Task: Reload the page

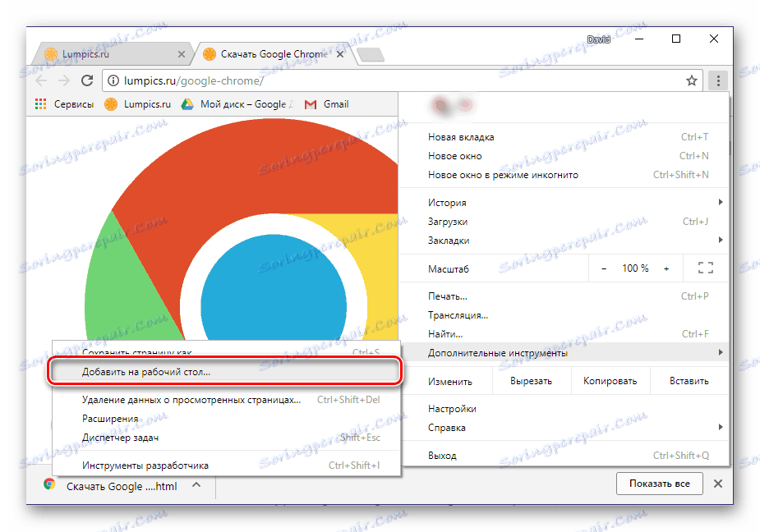Action: [87, 80]
